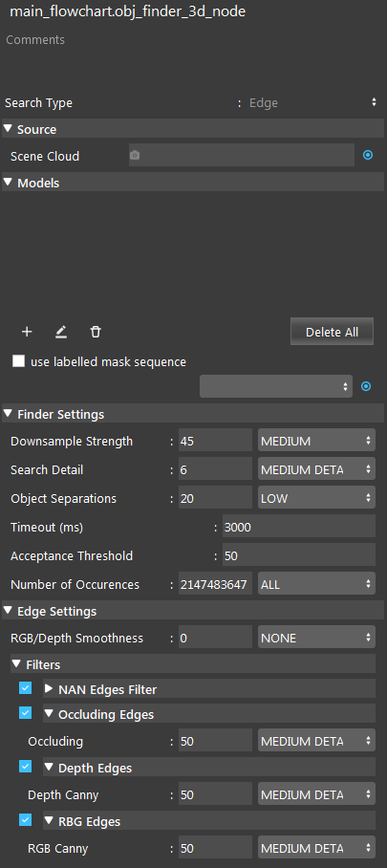Click the Acceptance Threshold label
The width and height of the screenshot is (387, 868).
click(72, 555)
